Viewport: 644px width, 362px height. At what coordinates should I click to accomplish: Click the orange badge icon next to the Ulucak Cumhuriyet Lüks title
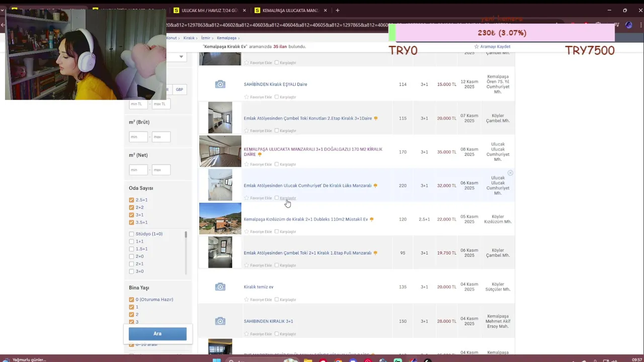click(x=375, y=186)
